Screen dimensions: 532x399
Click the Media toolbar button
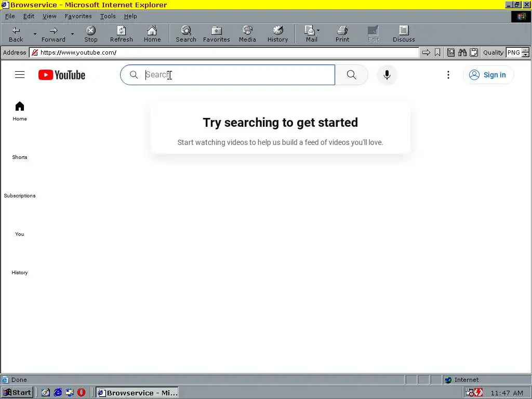(x=247, y=34)
